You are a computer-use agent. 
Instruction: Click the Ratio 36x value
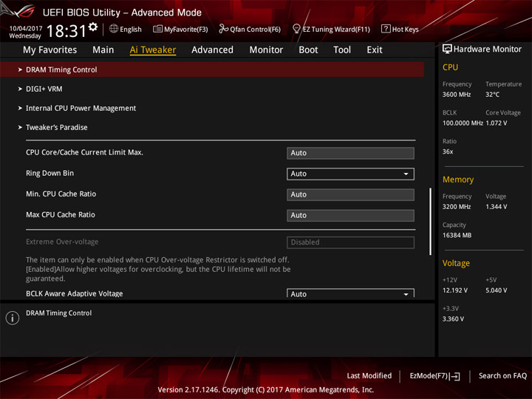[x=448, y=151]
